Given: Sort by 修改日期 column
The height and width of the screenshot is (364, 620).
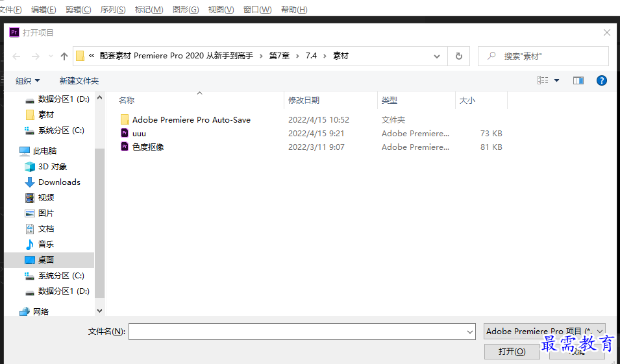Looking at the screenshot, I should coord(304,101).
